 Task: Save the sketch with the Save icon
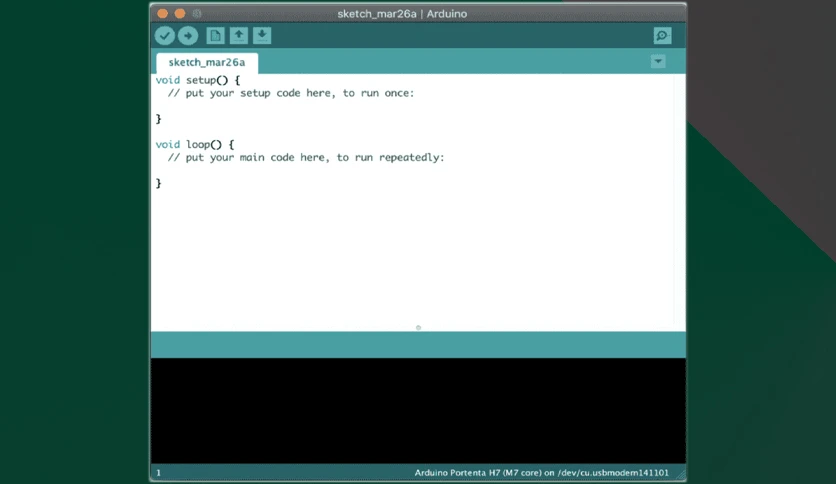point(262,36)
